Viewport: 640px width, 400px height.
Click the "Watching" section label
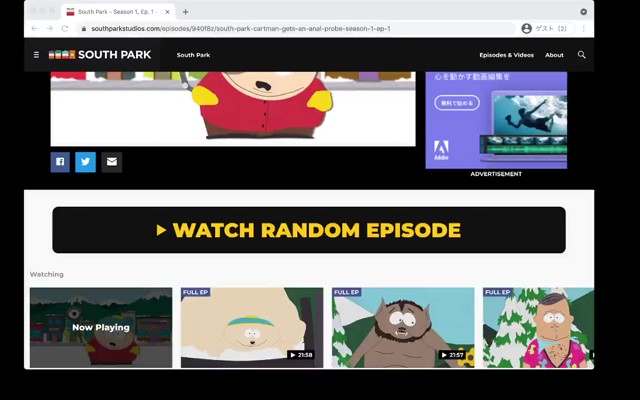tap(47, 274)
